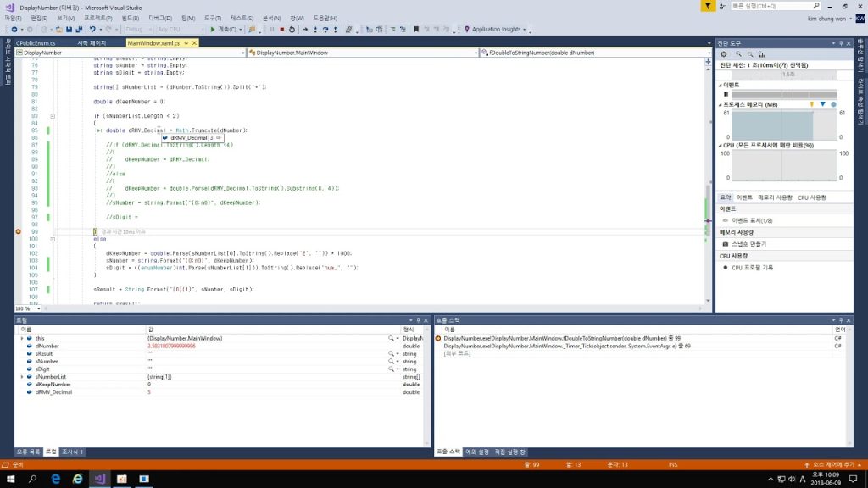Image resolution: width=868 pixels, height=488 pixels.
Task: Switch to the CPublicEnum.cs tab
Action: (x=36, y=42)
